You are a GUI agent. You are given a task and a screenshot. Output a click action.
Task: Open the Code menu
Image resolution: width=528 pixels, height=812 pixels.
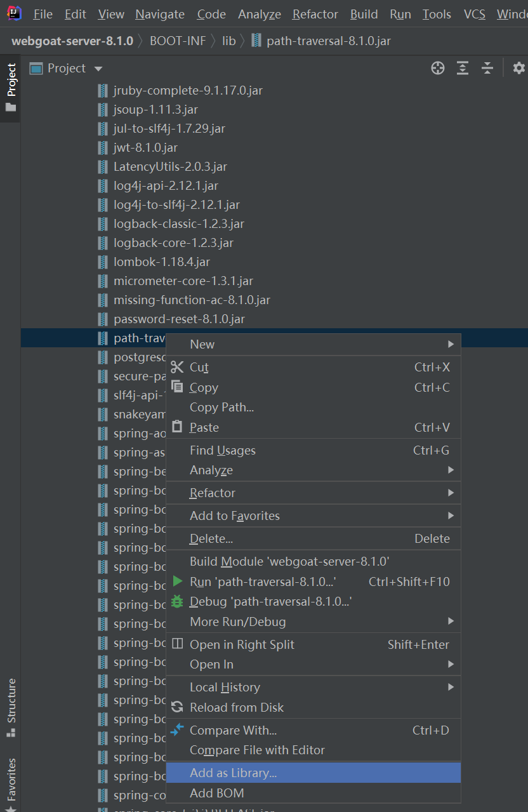click(x=211, y=14)
